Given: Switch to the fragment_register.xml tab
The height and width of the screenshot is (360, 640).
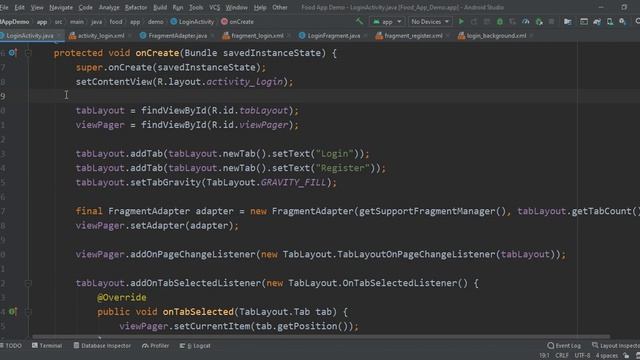Looking at the screenshot, I should [x=413, y=36].
